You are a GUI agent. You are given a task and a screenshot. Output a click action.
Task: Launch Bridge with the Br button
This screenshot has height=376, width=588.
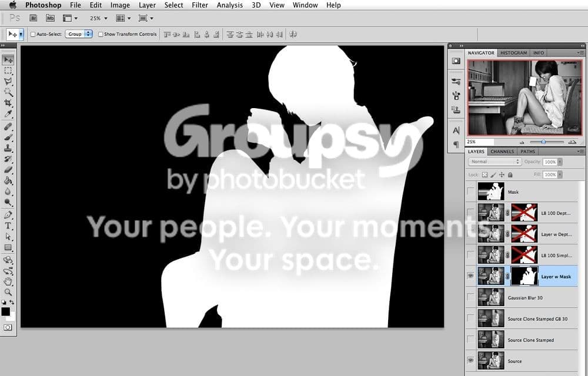click(x=34, y=18)
